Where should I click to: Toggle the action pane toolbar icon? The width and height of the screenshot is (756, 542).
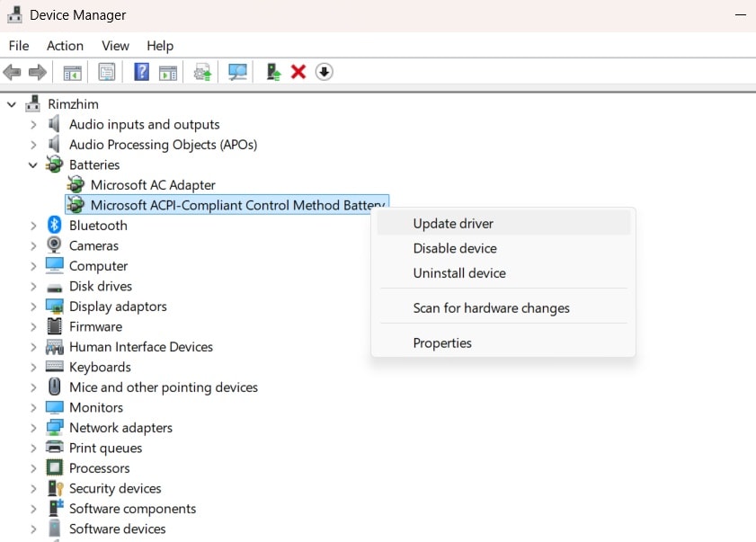tap(168, 72)
